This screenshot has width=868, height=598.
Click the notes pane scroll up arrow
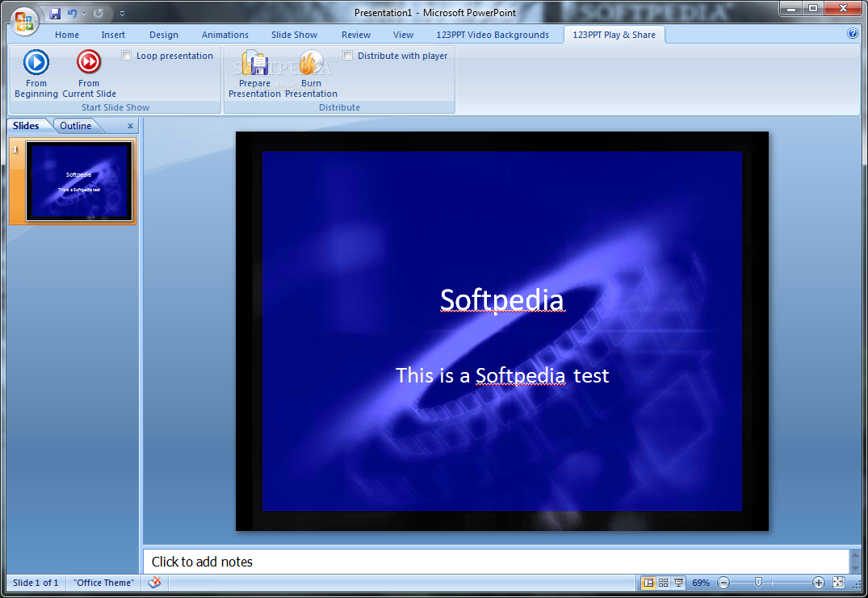[x=855, y=555]
